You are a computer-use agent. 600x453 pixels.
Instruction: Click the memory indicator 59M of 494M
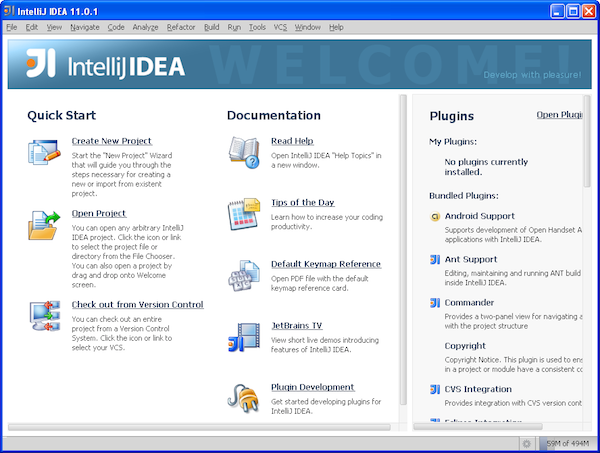point(567,443)
